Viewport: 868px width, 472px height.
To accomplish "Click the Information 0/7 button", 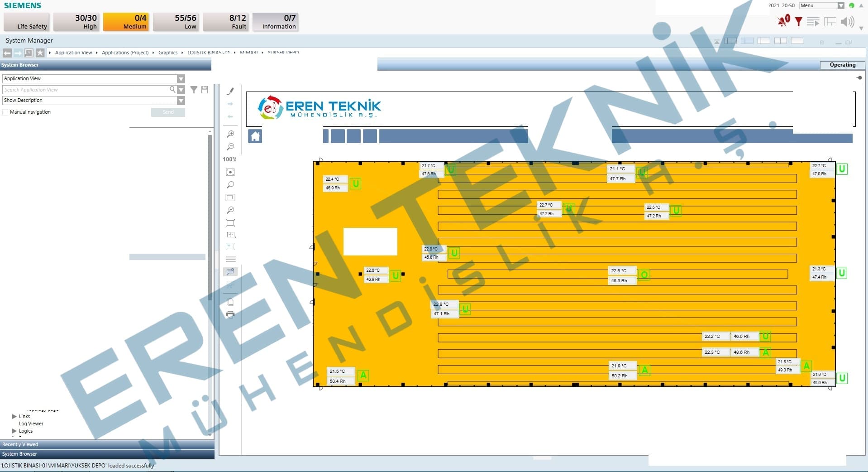I will pyautogui.click(x=276, y=22).
